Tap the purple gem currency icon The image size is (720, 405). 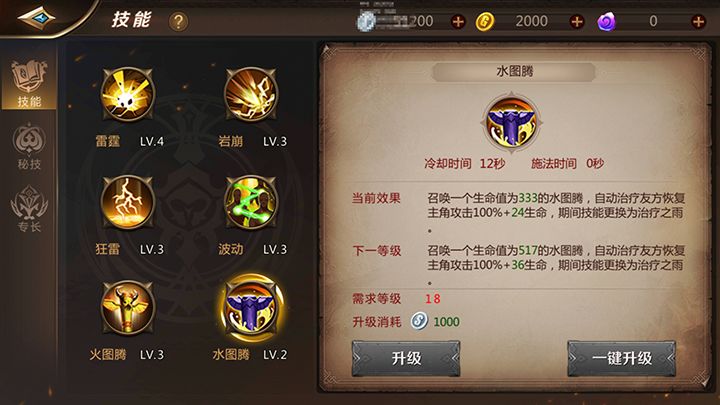click(606, 22)
